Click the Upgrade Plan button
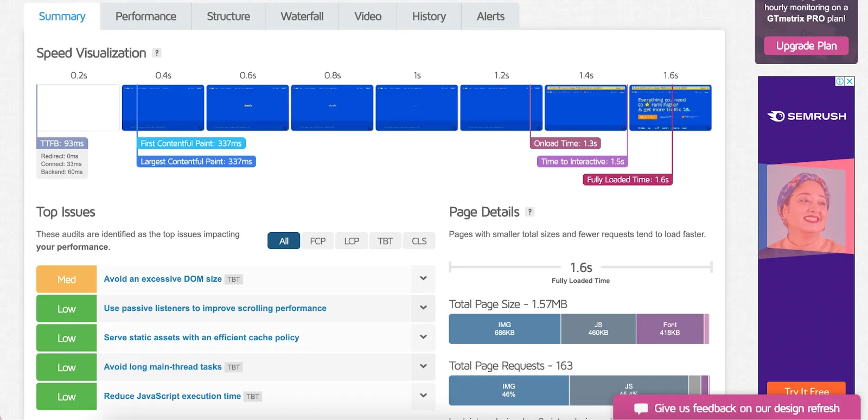Image resolution: width=868 pixels, height=420 pixels. point(806,46)
